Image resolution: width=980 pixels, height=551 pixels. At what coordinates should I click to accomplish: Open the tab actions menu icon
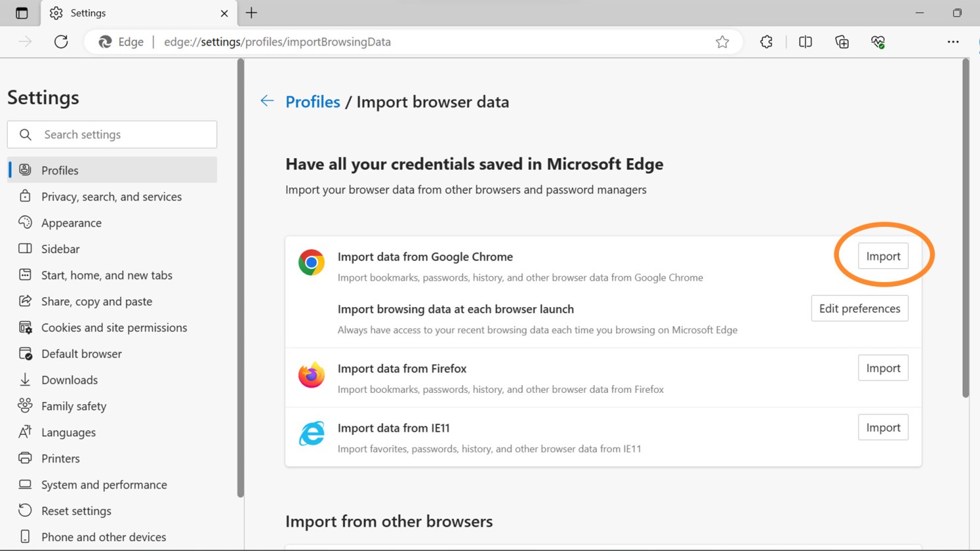pyautogui.click(x=21, y=13)
